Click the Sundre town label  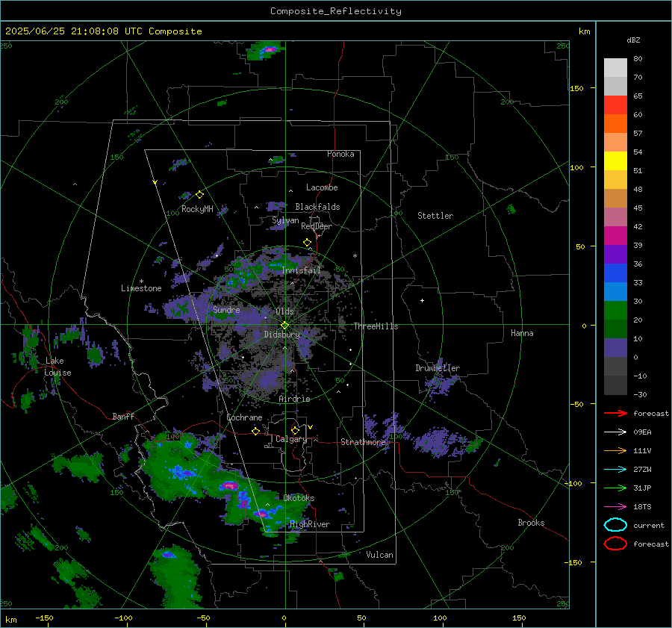(x=226, y=310)
